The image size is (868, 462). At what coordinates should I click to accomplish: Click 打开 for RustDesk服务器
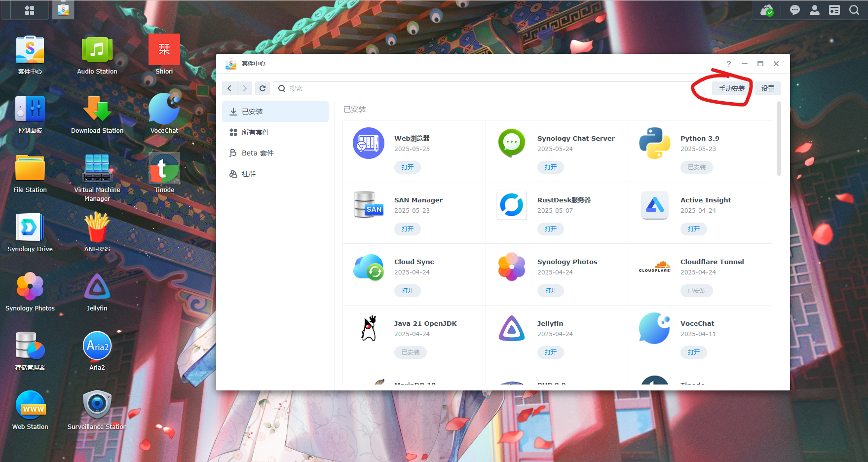[551, 229]
